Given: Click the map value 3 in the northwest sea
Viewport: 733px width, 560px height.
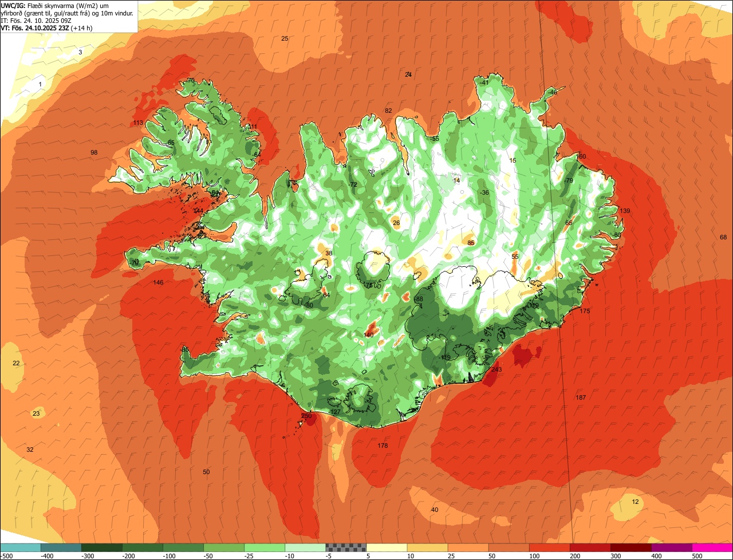Looking at the screenshot, I should [80, 52].
